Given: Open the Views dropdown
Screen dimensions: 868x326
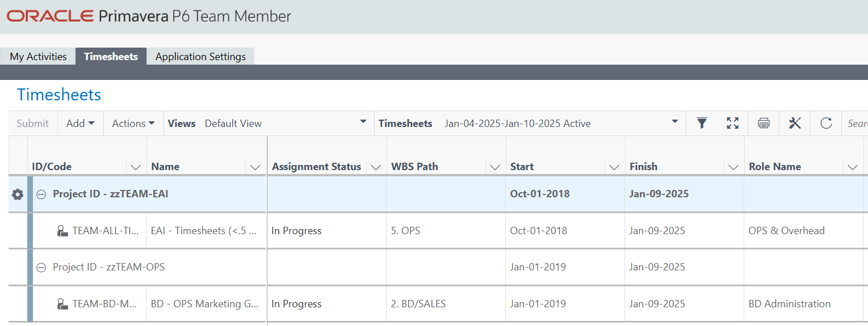Looking at the screenshot, I should [x=363, y=122].
